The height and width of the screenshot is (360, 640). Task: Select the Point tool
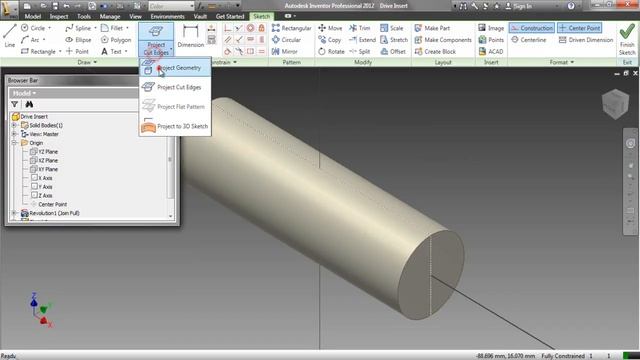[x=77, y=51]
